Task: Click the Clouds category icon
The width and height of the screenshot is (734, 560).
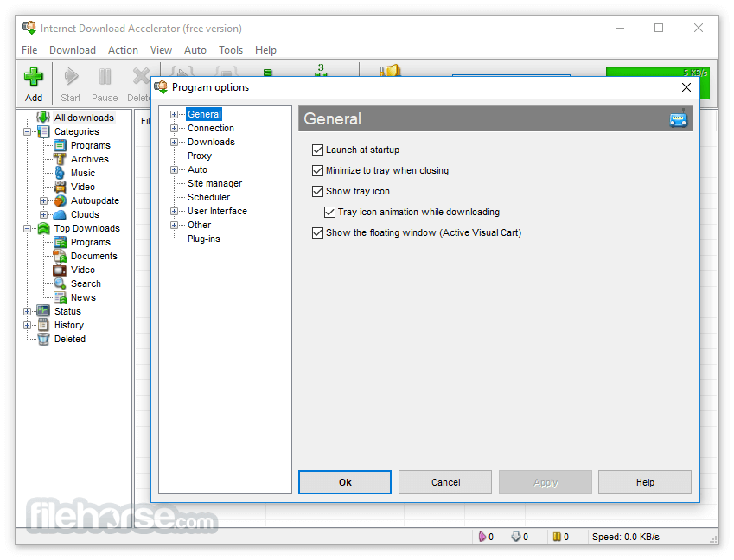Action: pyautogui.click(x=60, y=214)
